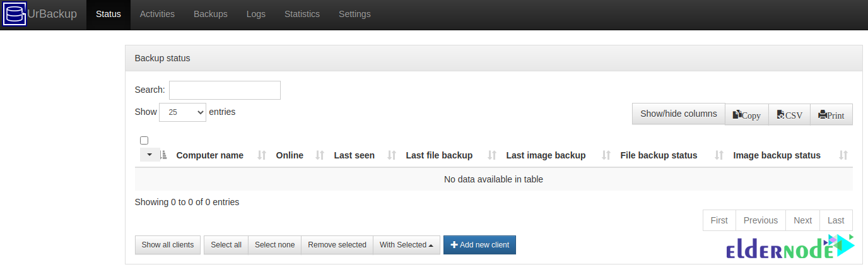The height and width of the screenshot is (267, 868).
Task: Expand the With Selected dropdown
Action: coord(406,245)
